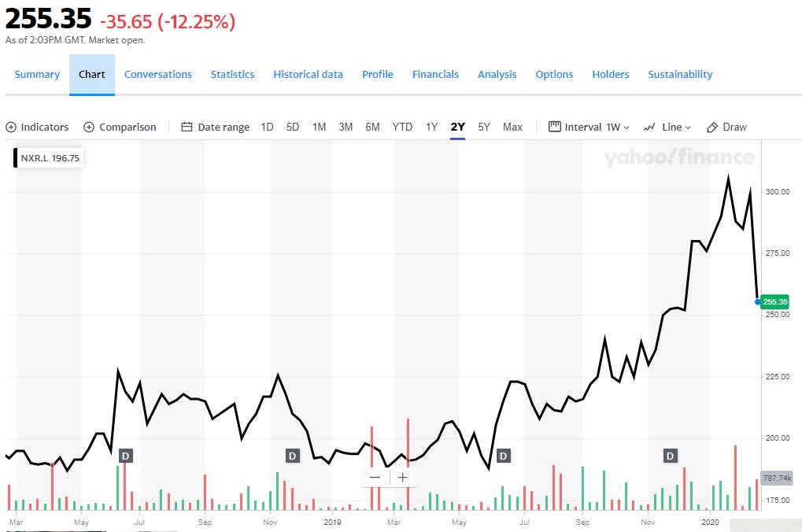
Task: Click the 225.00 axis label
Action: pyautogui.click(x=778, y=376)
